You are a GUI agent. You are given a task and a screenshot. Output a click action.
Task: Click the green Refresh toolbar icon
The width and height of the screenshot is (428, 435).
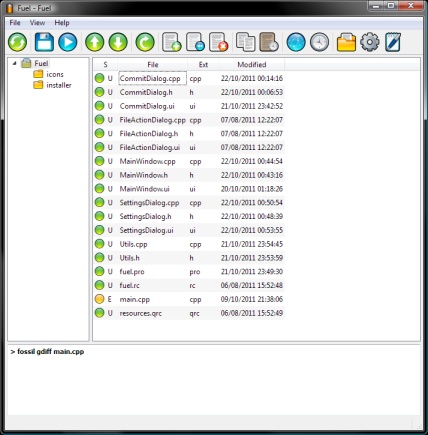(17, 42)
